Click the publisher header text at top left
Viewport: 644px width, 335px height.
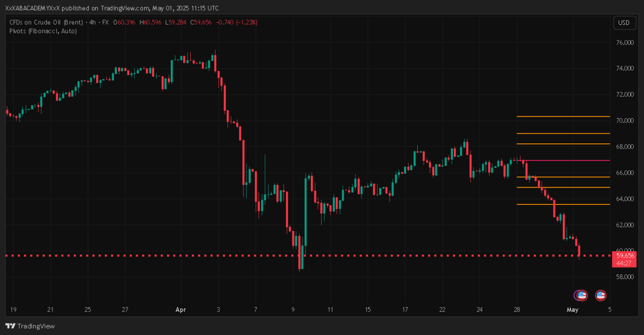112,8
